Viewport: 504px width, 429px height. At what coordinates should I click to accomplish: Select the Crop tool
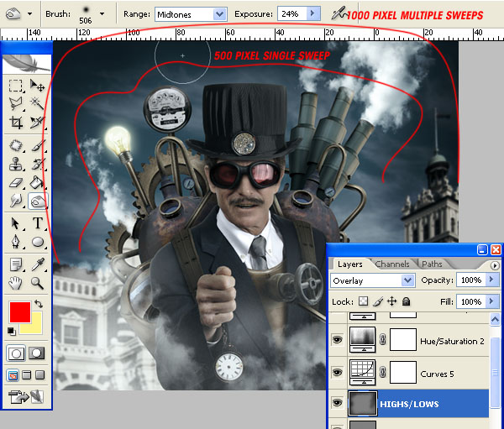[x=15, y=123]
